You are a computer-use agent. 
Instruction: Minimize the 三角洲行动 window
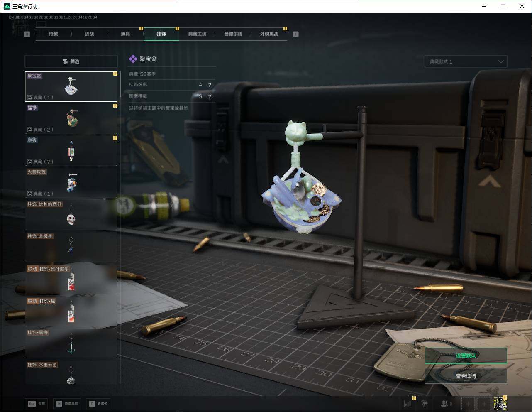[484, 6]
